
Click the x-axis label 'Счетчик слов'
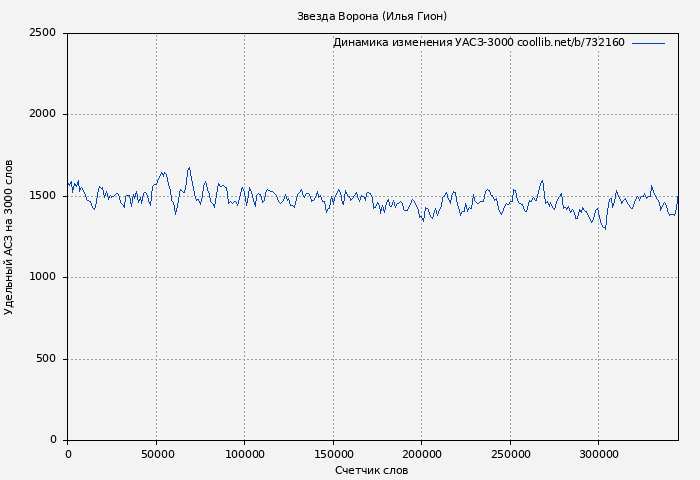(372, 470)
